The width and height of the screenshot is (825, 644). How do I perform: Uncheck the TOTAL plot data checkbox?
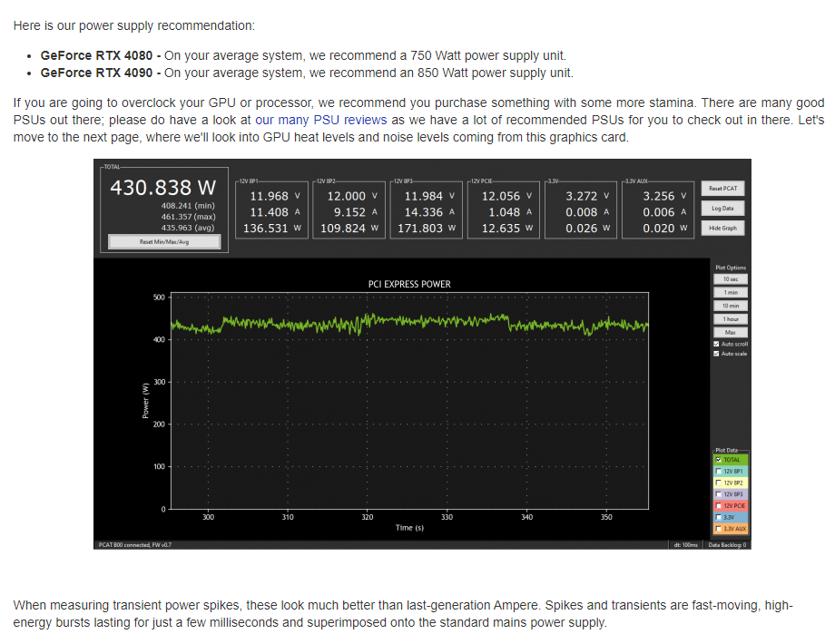(x=718, y=460)
